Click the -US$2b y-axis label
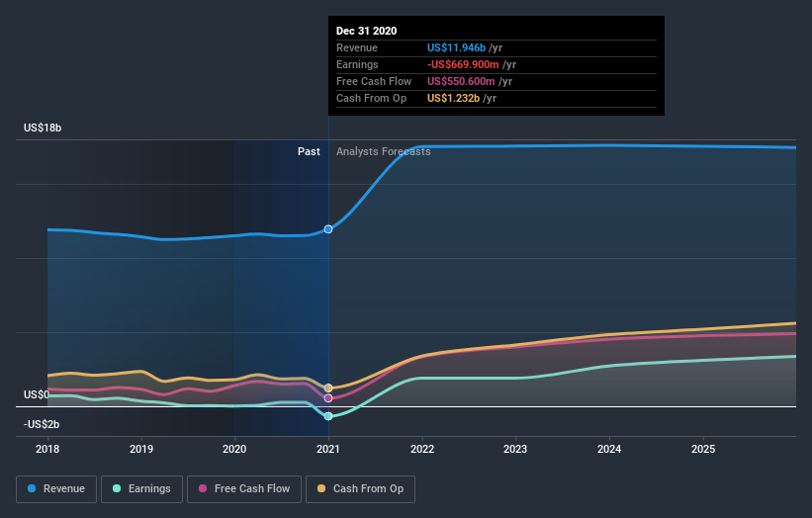 [42, 424]
